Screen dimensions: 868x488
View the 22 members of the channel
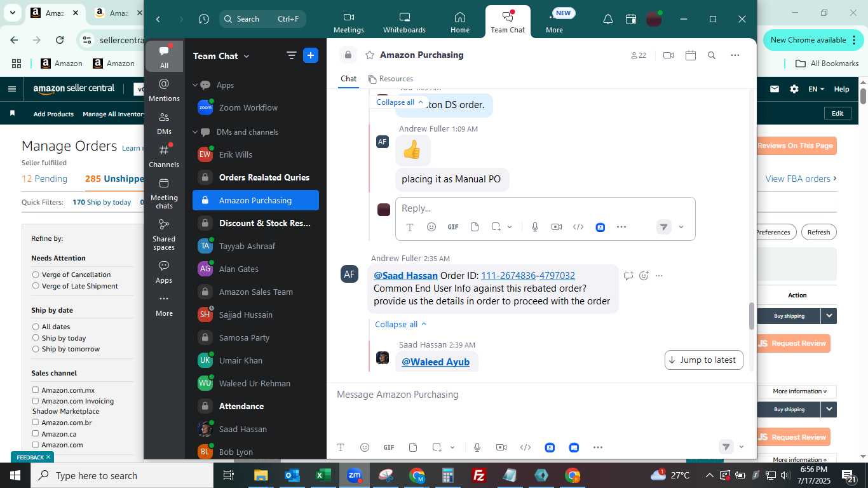pyautogui.click(x=639, y=55)
